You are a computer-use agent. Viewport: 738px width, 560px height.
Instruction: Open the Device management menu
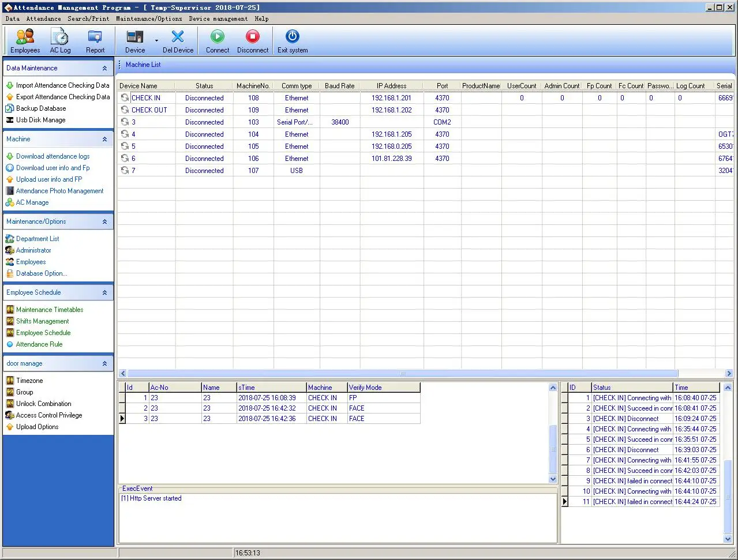pos(218,18)
